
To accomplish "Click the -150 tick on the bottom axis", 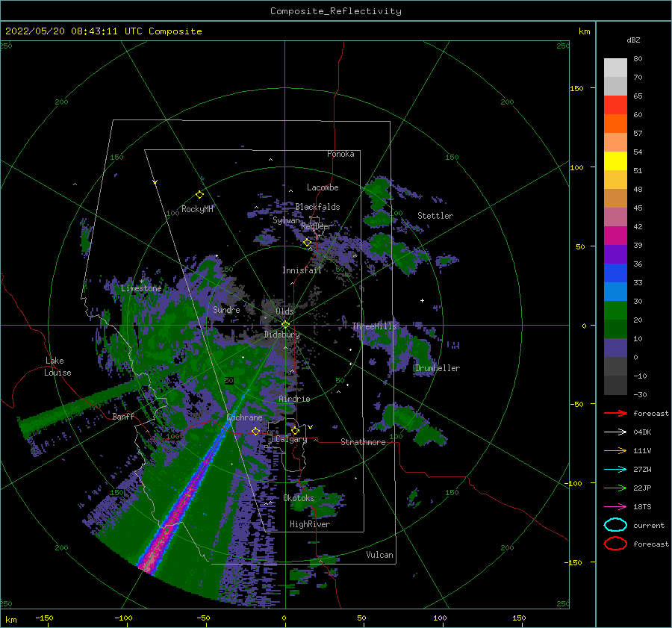I will (44, 618).
